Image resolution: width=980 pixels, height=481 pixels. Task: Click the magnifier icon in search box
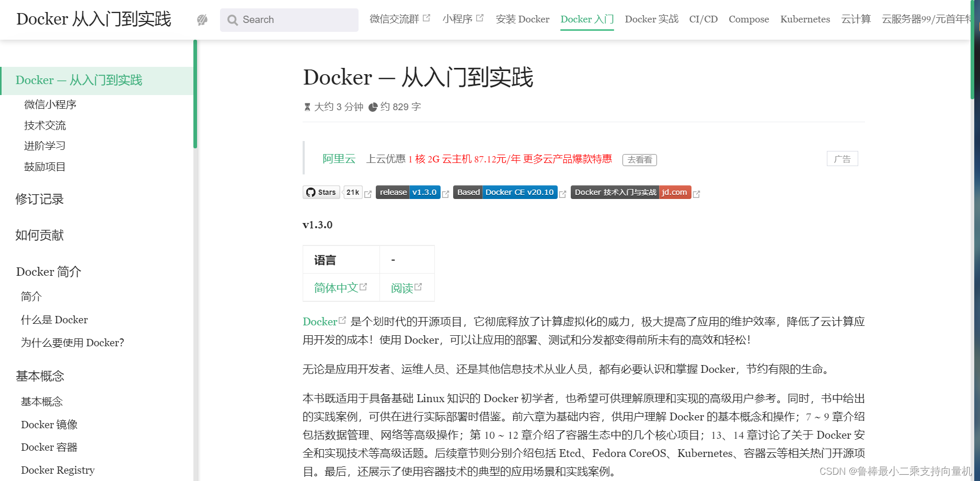pyautogui.click(x=233, y=20)
